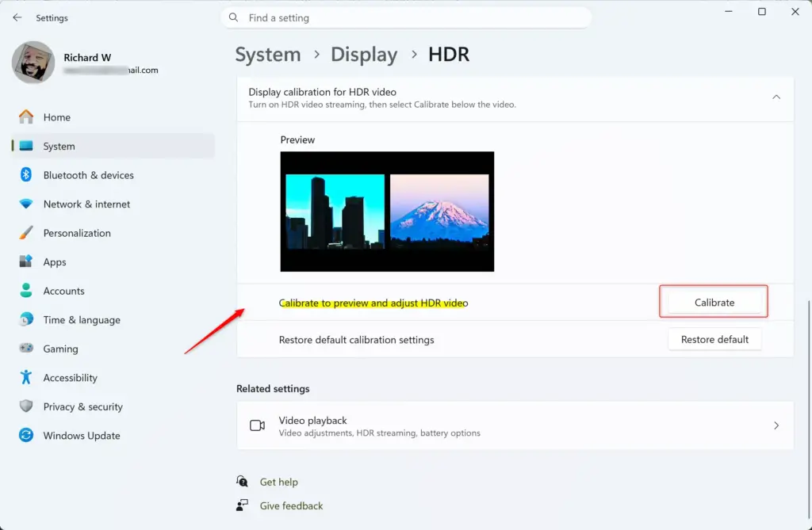
Task: Click the HDR breadcrumb title
Action: click(x=449, y=55)
